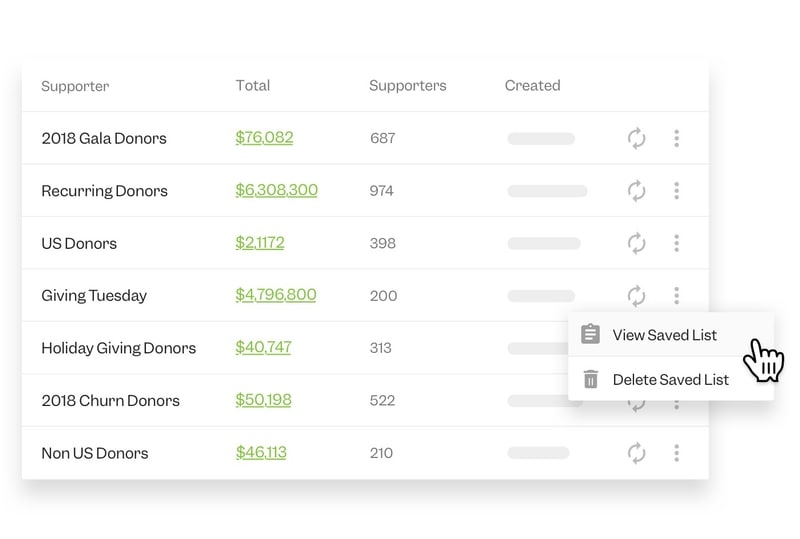Click the supporters count 687

point(383,138)
